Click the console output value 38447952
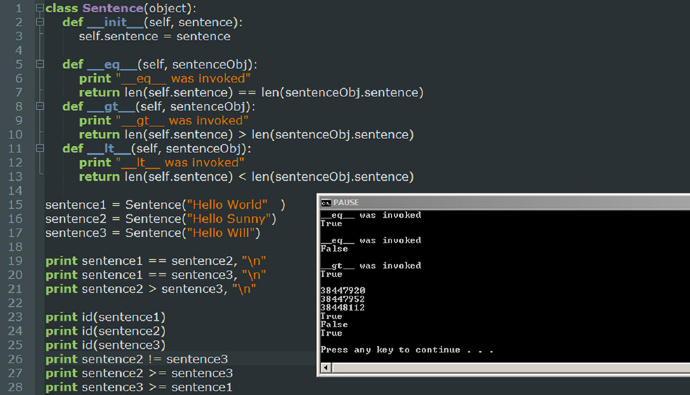The image size is (690, 395). coord(343,299)
